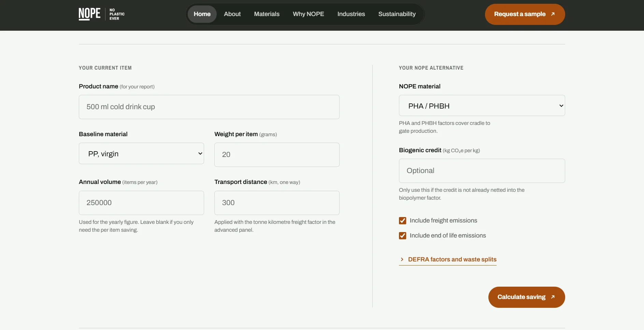
Task: Open the Industries nav item
Action: (351, 14)
